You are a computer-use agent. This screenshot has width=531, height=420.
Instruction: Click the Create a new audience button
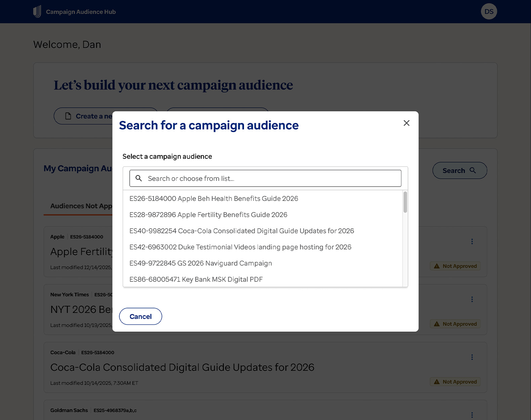pos(83,116)
